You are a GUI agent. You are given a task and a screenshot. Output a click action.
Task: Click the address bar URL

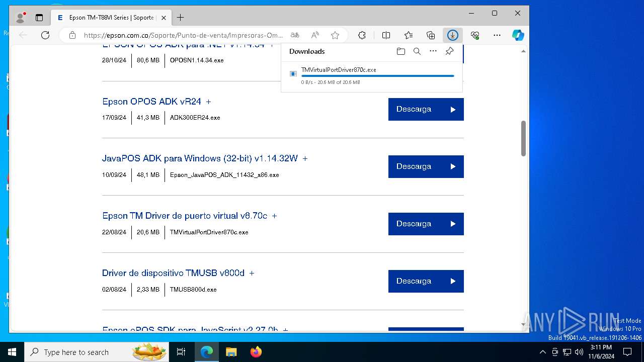183,35
